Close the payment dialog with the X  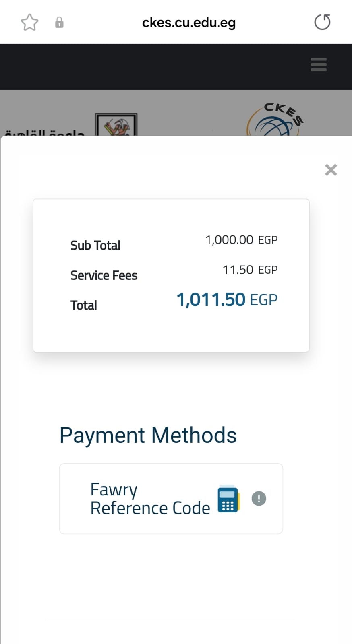click(x=331, y=170)
